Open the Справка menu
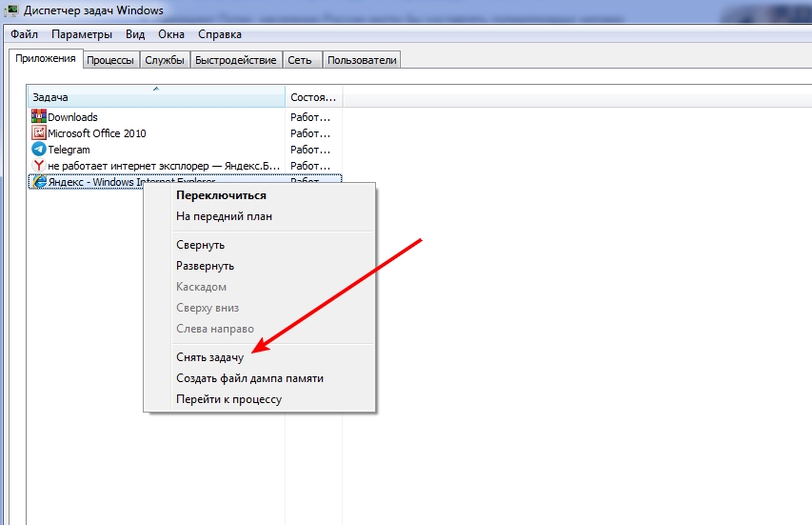 coord(220,34)
